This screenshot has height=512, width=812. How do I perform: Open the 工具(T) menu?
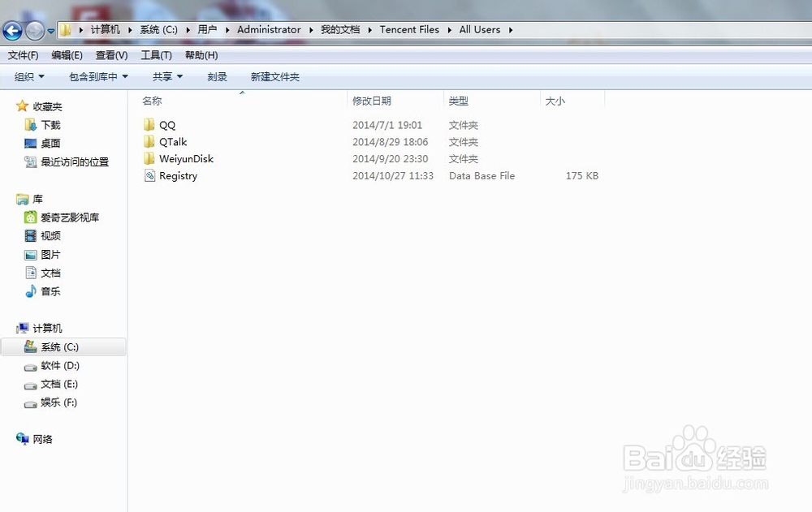pyautogui.click(x=156, y=55)
